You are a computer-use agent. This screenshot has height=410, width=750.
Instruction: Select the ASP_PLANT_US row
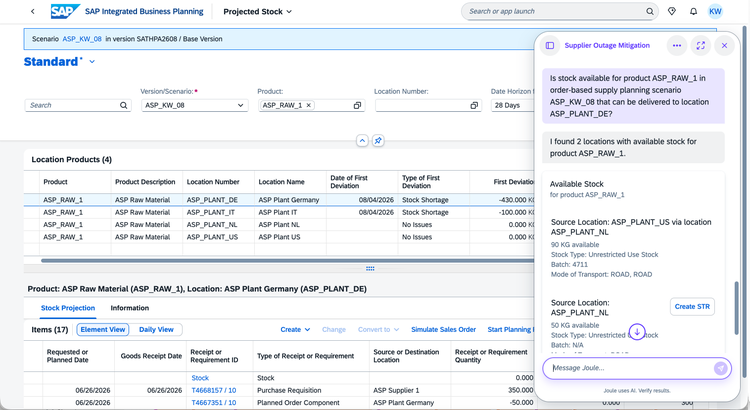click(x=279, y=237)
